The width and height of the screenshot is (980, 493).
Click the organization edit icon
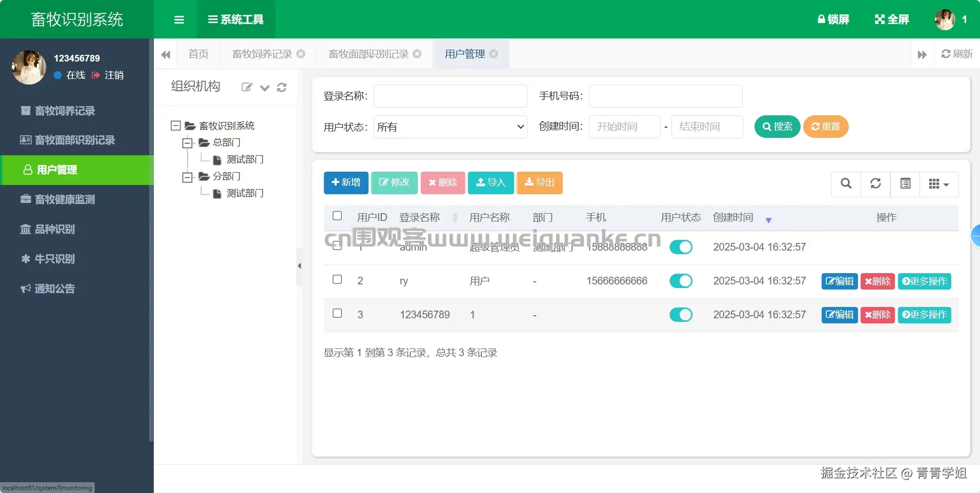tap(247, 87)
